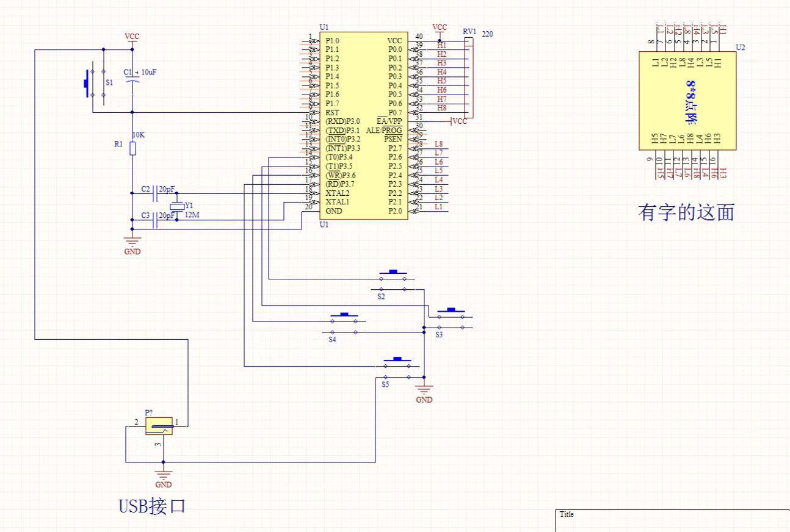
Task: Click the "P0.0" pin label on U1
Action: pos(395,49)
